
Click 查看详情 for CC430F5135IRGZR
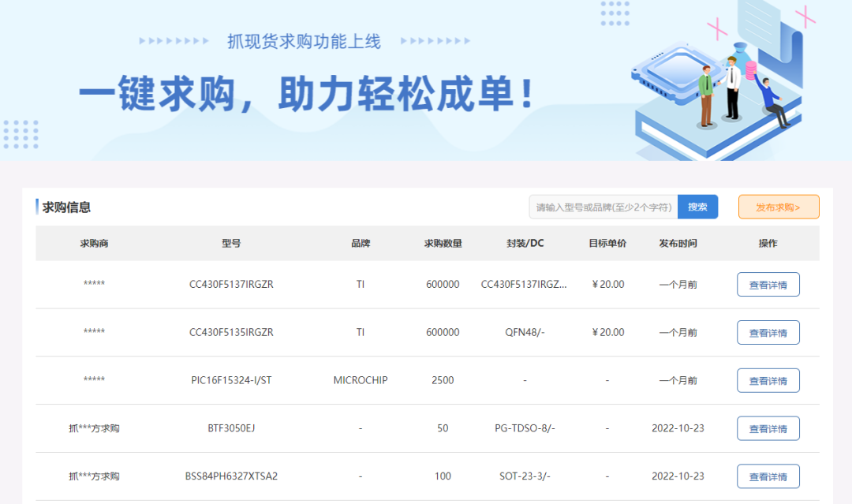click(768, 332)
